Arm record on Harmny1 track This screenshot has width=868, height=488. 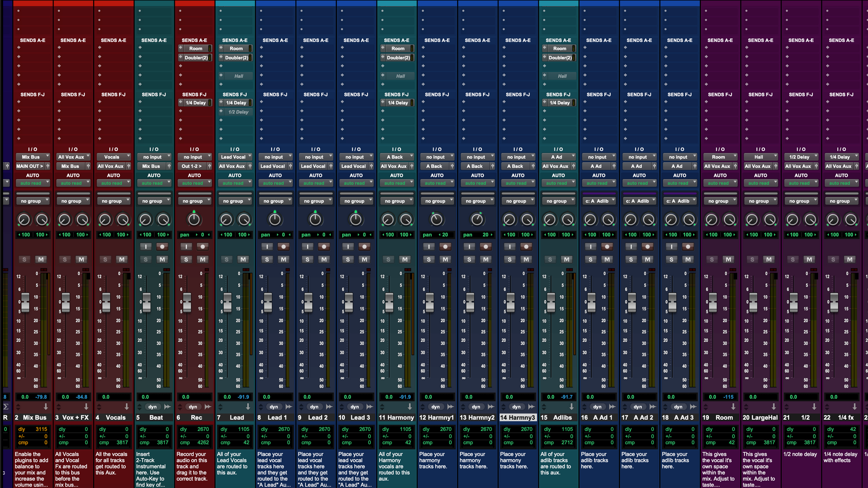(445, 247)
